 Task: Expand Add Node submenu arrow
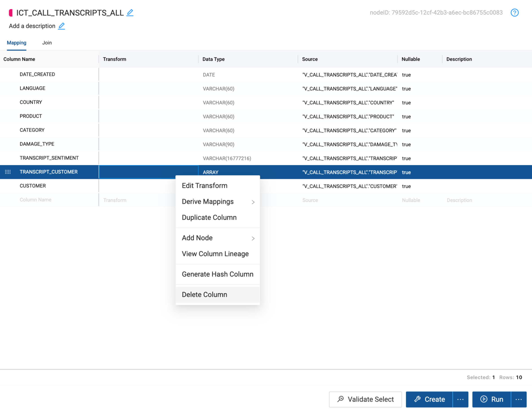[x=253, y=238]
